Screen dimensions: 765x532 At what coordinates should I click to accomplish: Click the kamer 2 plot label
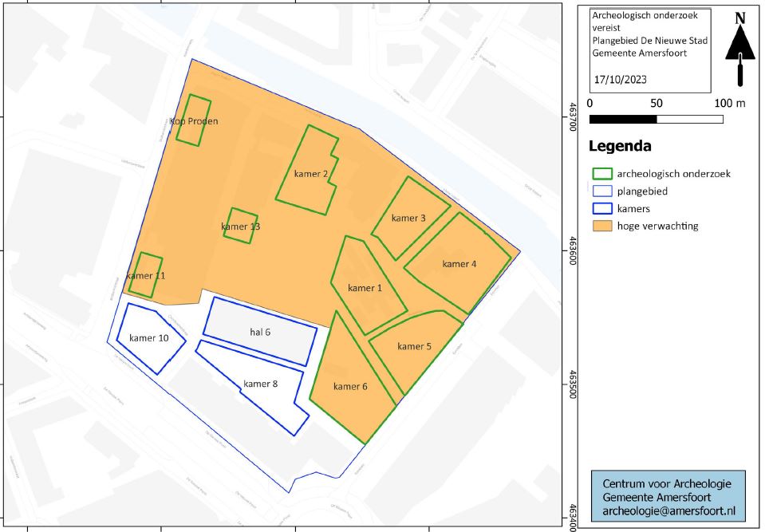(310, 173)
